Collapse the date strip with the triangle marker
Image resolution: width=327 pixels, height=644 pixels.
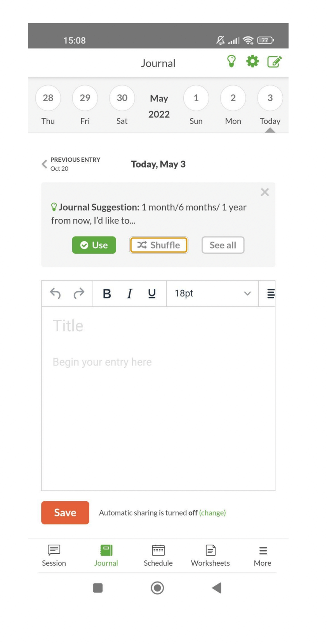(x=270, y=132)
